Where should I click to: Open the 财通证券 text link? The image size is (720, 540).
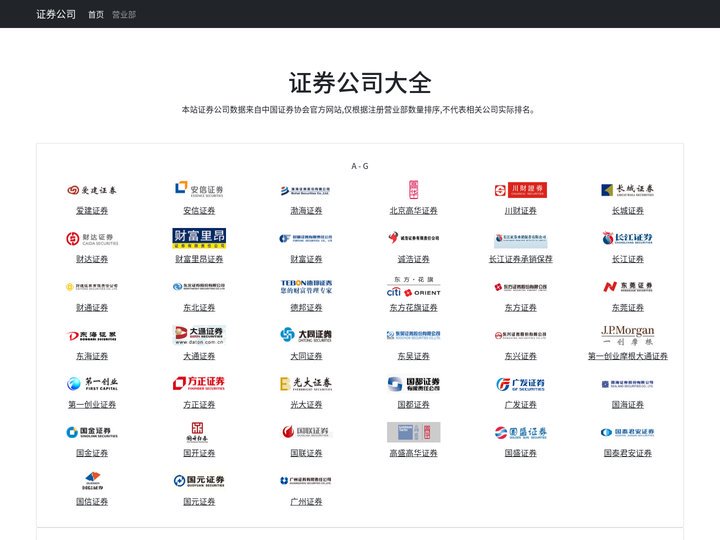coord(92,308)
